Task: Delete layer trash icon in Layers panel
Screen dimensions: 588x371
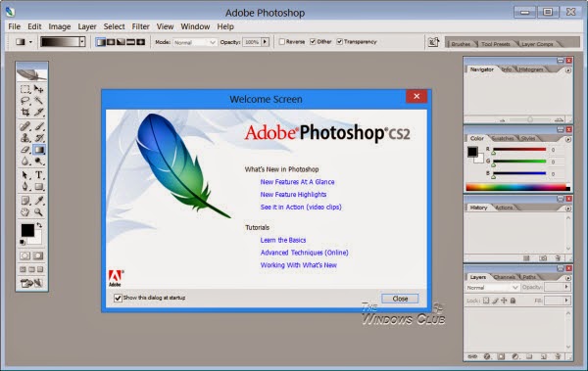Action: 558,356
